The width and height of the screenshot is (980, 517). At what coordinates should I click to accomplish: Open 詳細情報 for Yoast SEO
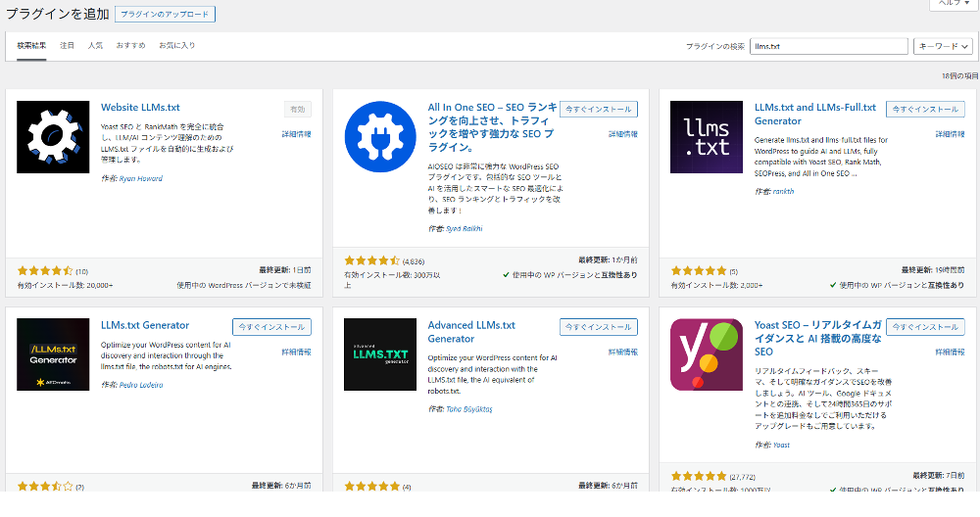point(950,352)
